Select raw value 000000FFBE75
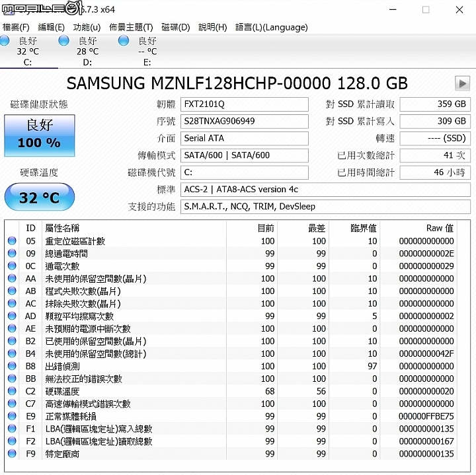Screen dimensions: 476x475 (x=426, y=416)
